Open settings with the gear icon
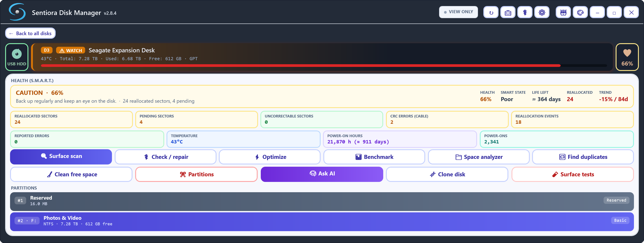Image resolution: width=644 pixels, height=243 pixels. point(542,13)
